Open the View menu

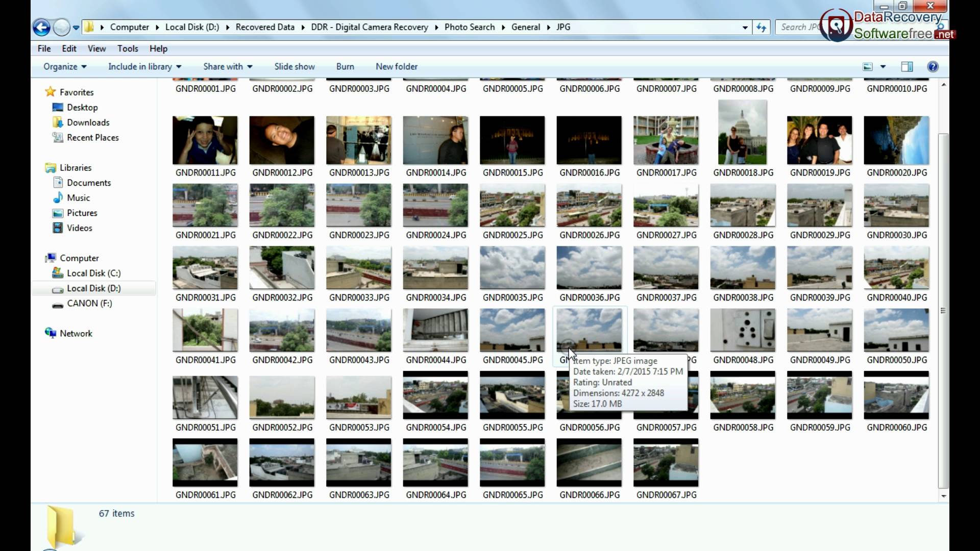click(x=96, y=48)
